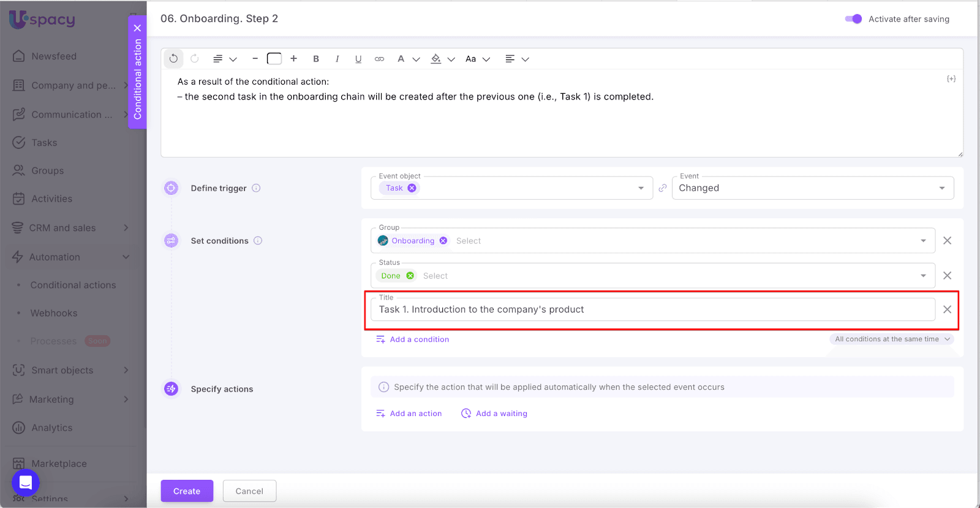Apply bold formatting to text
The height and width of the screenshot is (508, 980).
[x=316, y=59]
